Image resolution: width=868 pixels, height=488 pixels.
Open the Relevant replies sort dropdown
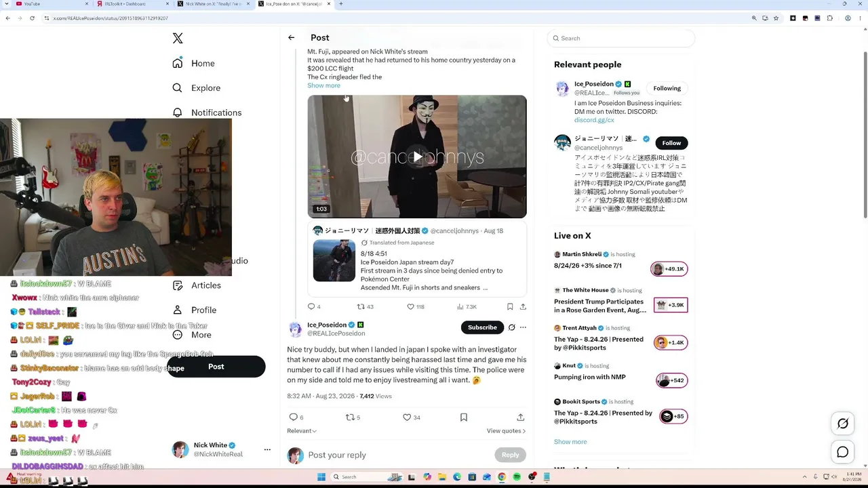click(x=302, y=431)
